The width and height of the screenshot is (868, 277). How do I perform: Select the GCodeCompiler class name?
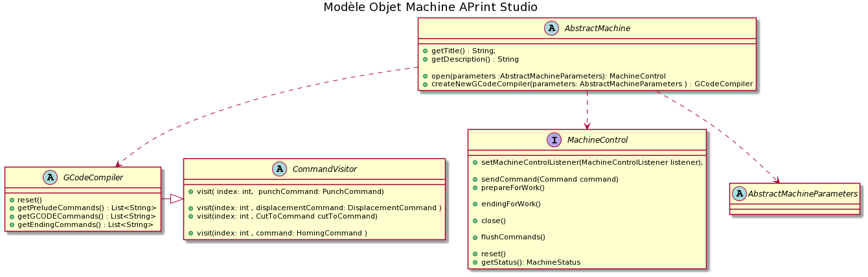(93, 177)
